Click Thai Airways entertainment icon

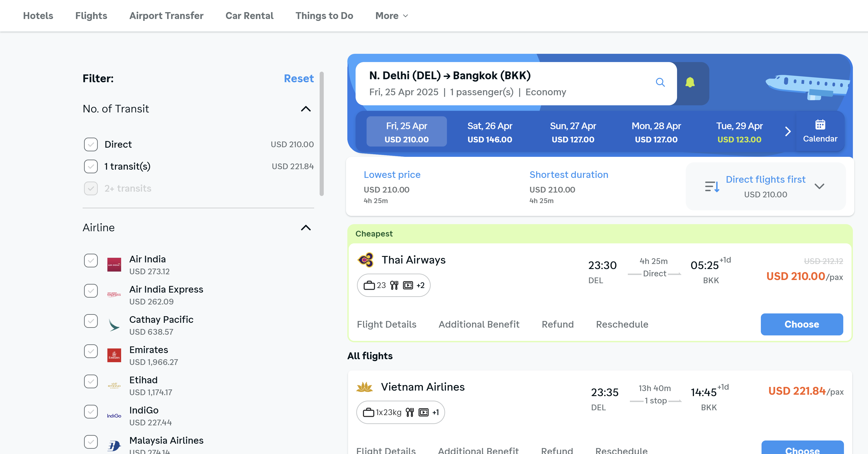point(408,285)
